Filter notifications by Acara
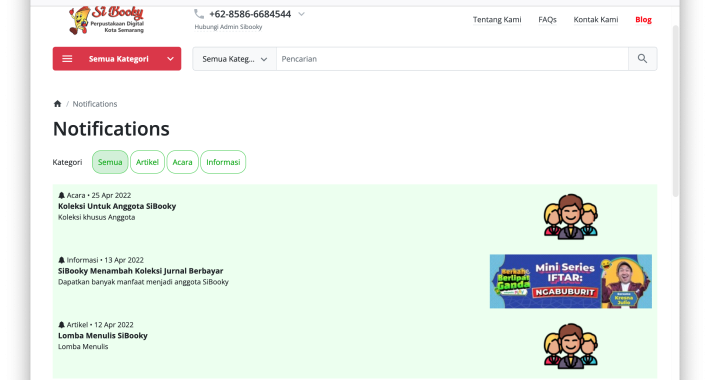The width and height of the screenshot is (710, 380). click(182, 162)
